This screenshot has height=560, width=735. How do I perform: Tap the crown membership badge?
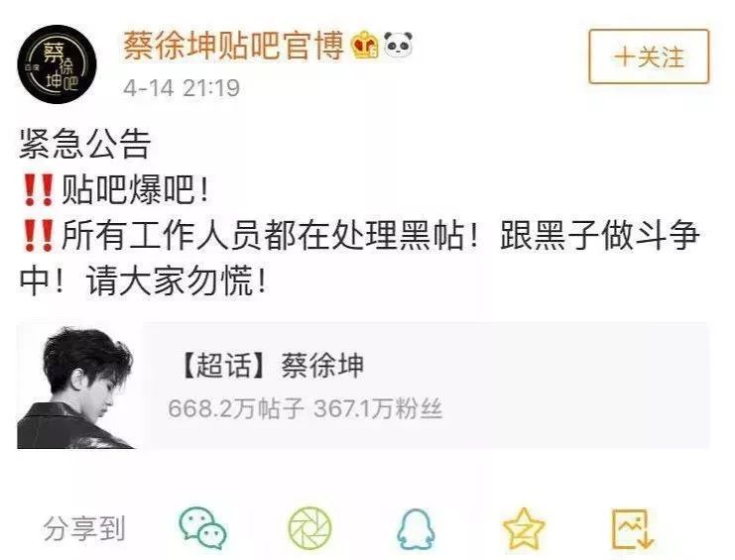pyautogui.click(x=365, y=45)
